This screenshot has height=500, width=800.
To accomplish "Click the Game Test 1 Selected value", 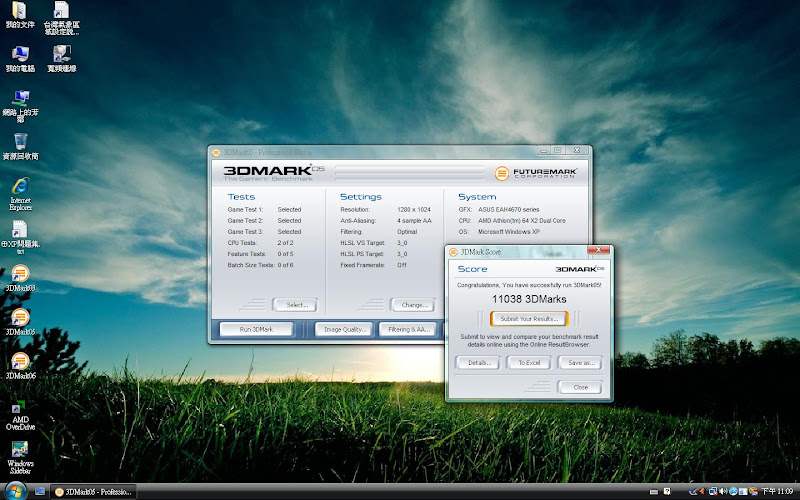I will coord(289,210).
